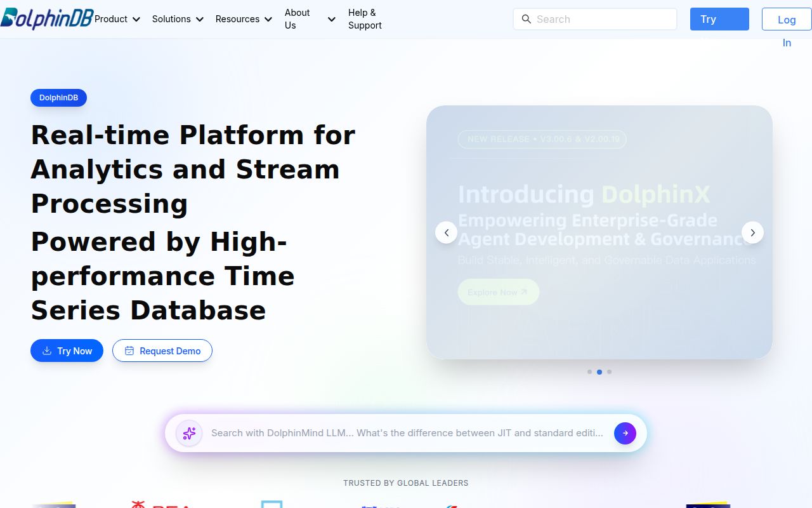Screen dimensions: 812x508
Task: Select second carousel dot indicator
Action: [599, 371]
